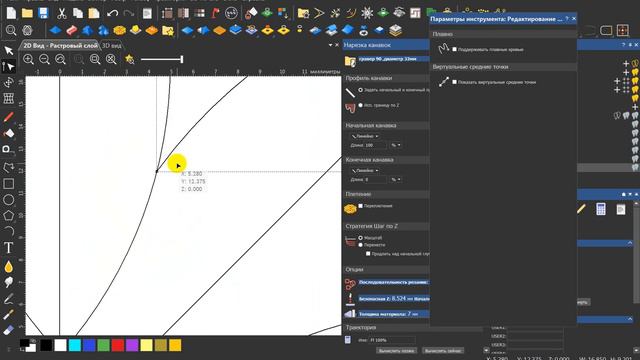Select 'Перенести' radio in Z step strategy
The width and height of the screenshot is (640, 360).
click(360, 245)
